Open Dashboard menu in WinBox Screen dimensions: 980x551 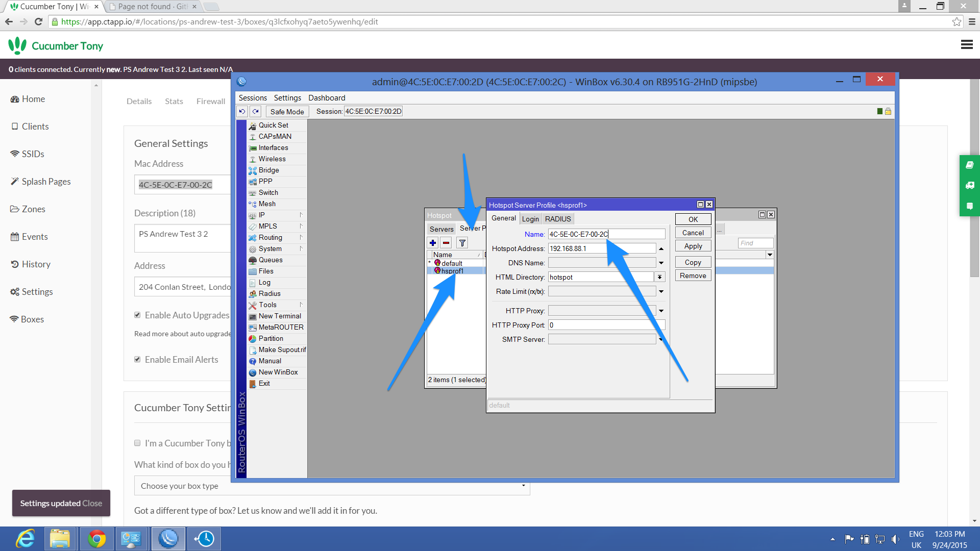327,98
